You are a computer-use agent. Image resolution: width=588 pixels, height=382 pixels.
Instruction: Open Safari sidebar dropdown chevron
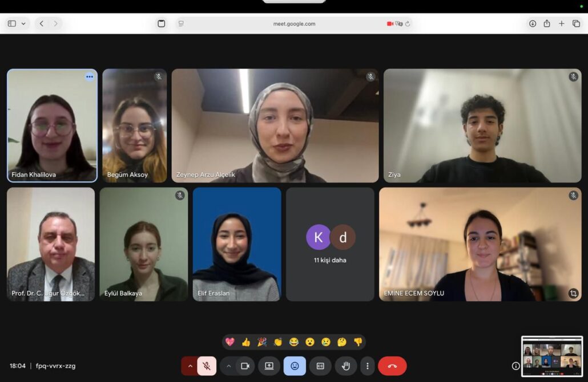pos(23,23)
